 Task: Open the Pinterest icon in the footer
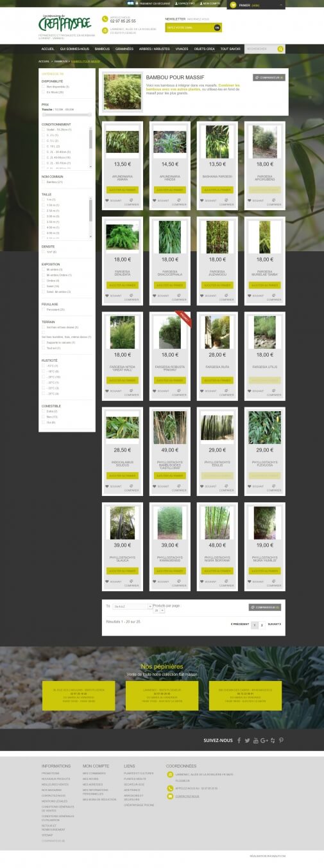[x=280, y=740]
